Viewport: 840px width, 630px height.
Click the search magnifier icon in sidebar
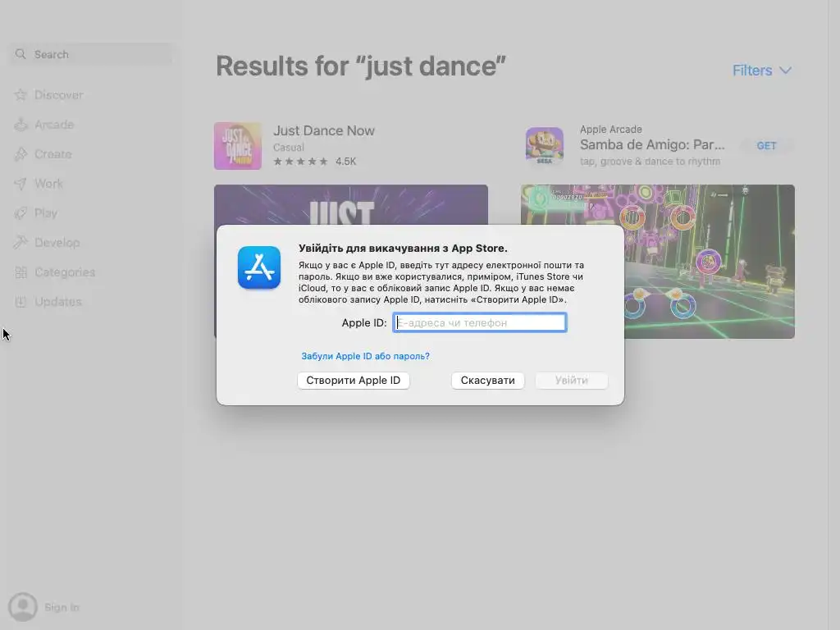pos(21,54)
